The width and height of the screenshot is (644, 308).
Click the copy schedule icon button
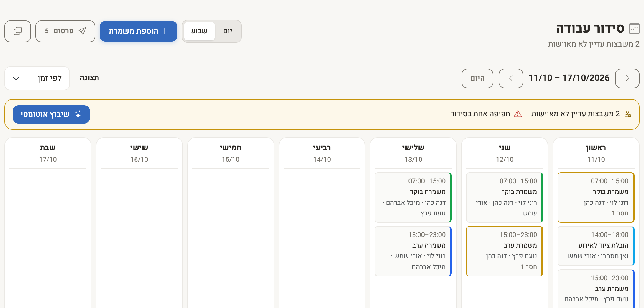click(x=18, y=31)
